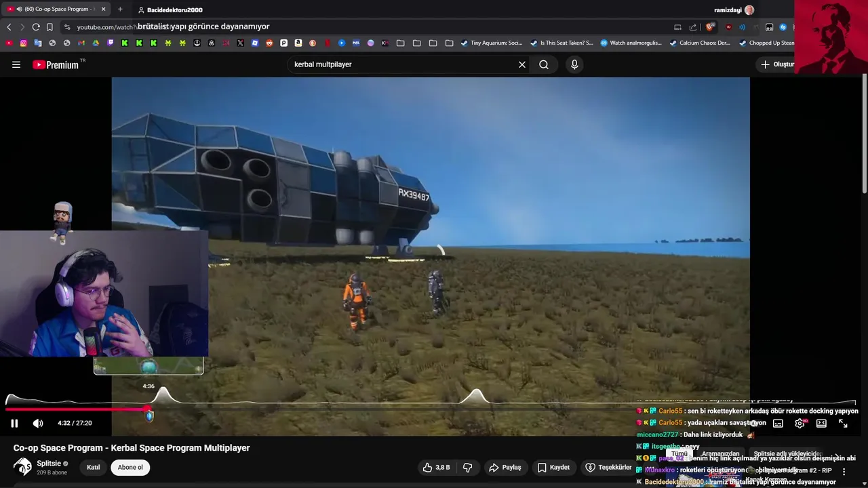This screenshot has height=488, width=868.
Task: Open DuckDuckGo bookmark icon
Action: click(313, 43)
